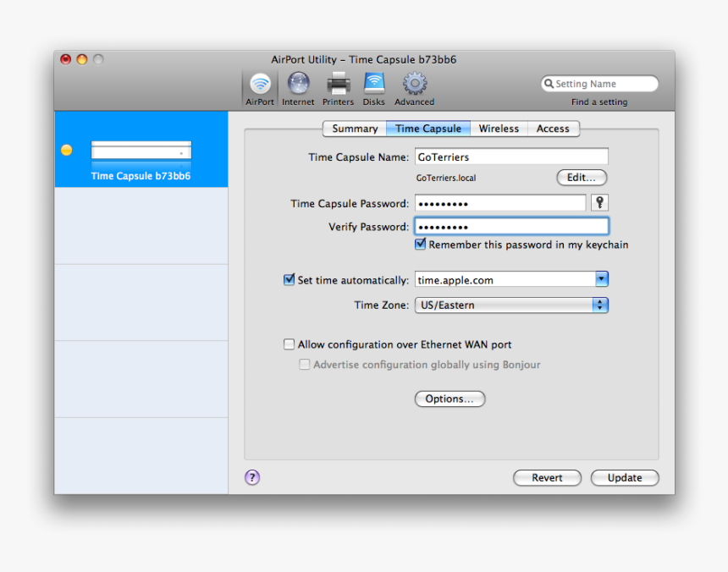Click the Update button
The height and width of the screenshot is (572, 728).
coord(625,478)
